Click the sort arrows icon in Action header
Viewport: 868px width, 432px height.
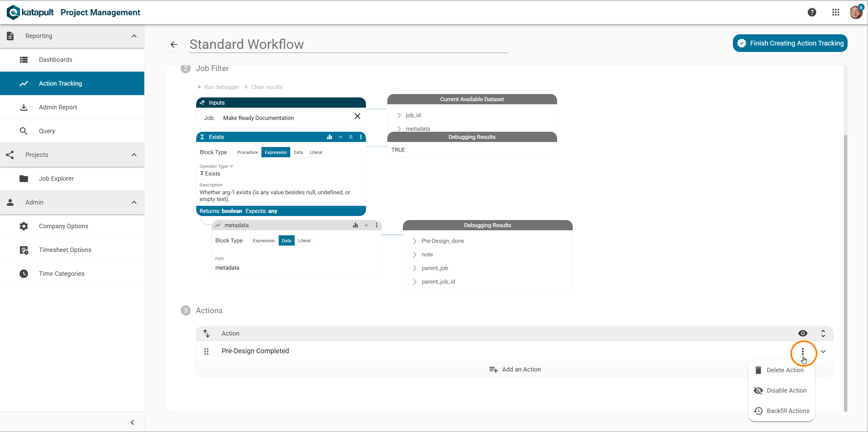coord(206,333)
